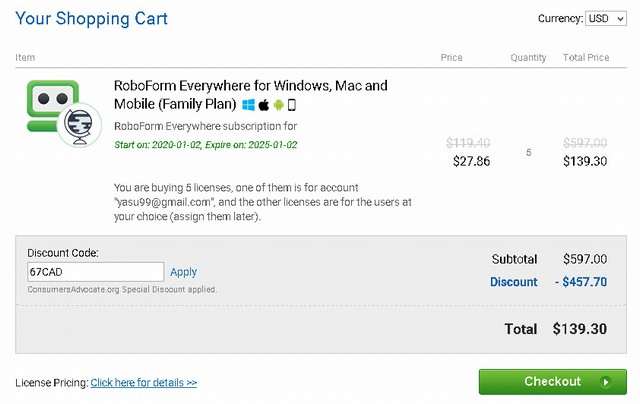
Task: Click the Windows platform icon
Action: [x=248, y=105]
